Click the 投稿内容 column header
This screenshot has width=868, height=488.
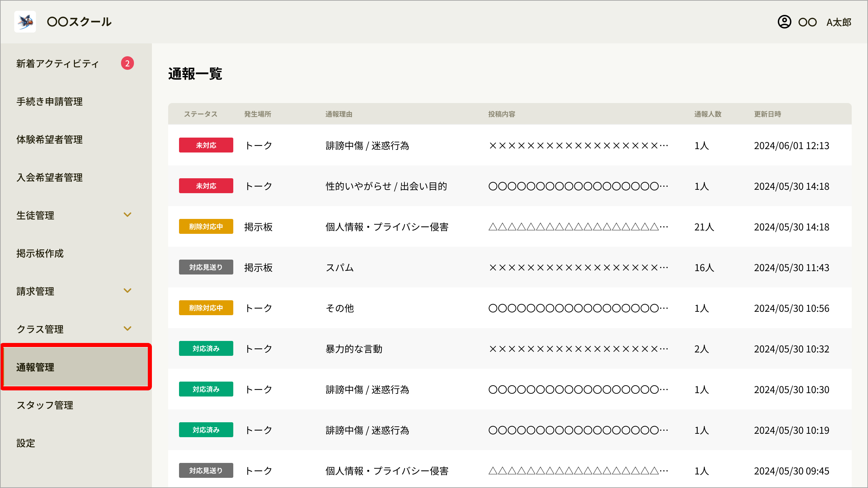(502, 114)
